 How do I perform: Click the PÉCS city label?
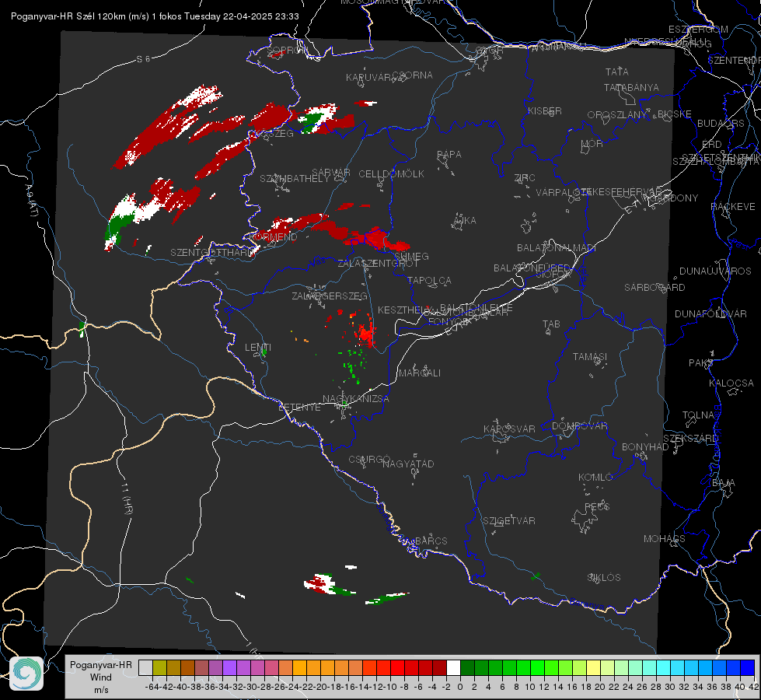pyautogui.click(x=596, y=506)
